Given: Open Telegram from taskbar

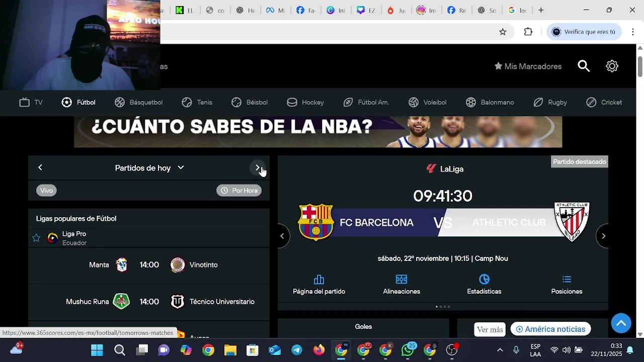Looking at the screenshot, I should point(297,350).
